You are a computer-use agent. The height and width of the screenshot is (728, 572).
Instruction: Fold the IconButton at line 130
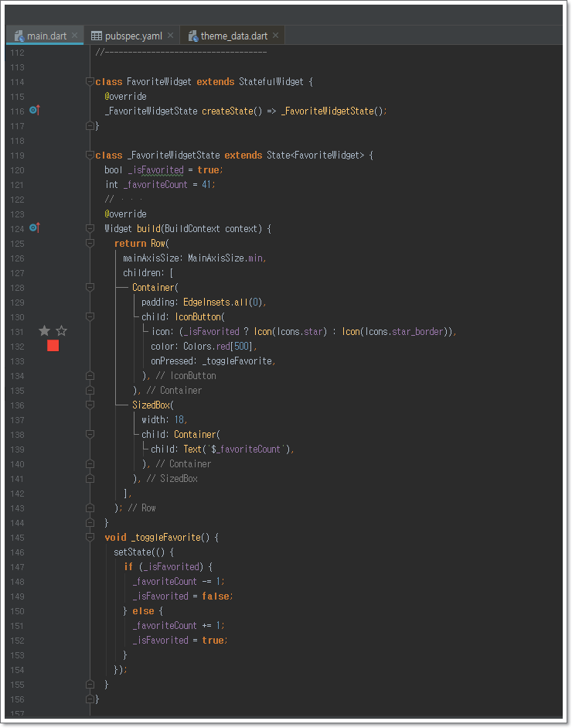[90, 316]
